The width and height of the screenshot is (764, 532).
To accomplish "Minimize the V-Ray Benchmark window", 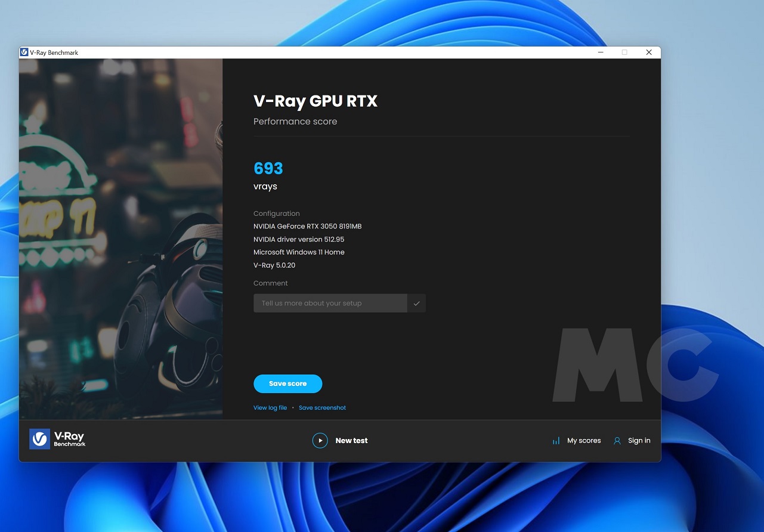I will 601,52.
